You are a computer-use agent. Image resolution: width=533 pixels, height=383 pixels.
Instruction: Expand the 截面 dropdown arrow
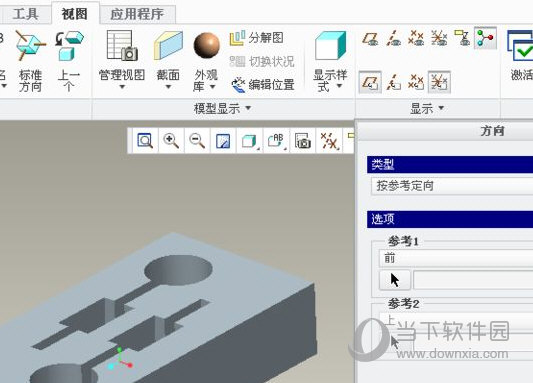point(168,87)
